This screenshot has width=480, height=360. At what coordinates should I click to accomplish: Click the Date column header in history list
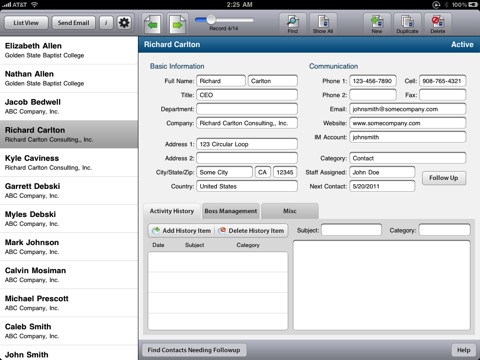[x=158, y=245]
